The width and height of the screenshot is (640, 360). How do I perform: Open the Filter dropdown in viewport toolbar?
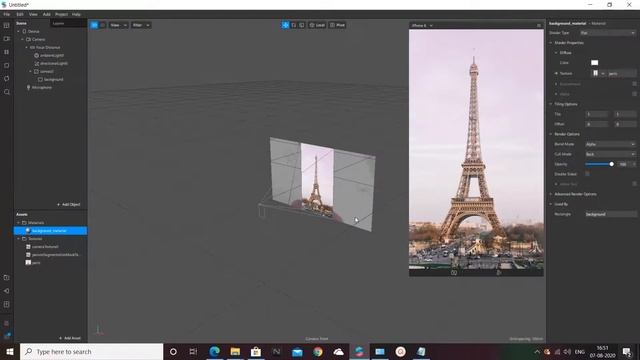(x=141, y=25)
